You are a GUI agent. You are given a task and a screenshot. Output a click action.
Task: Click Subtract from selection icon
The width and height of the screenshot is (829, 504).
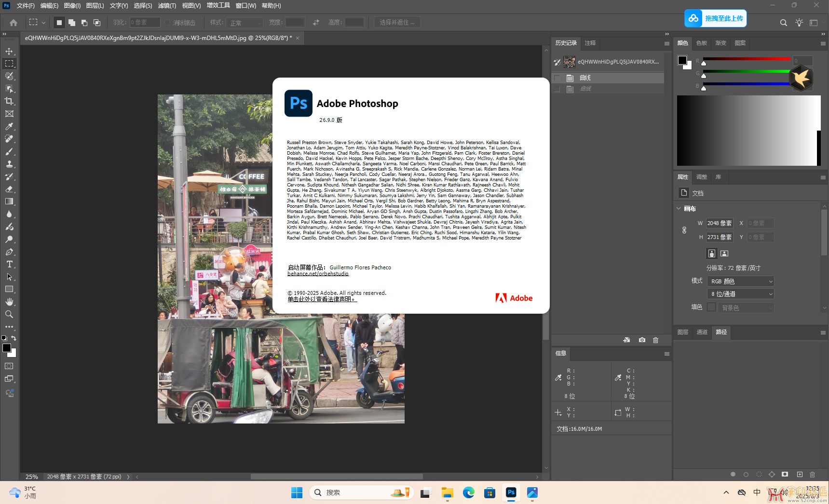pyautogui.click(x=84, y=23)
